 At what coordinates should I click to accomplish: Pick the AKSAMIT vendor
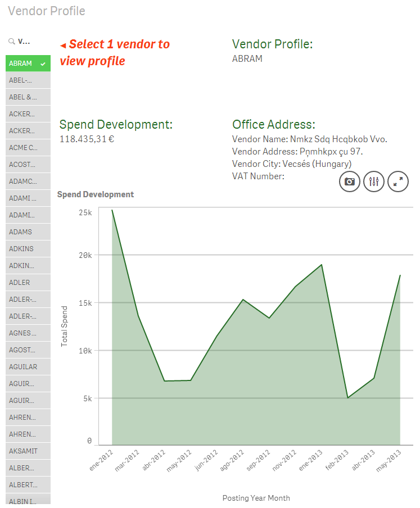[23, 451]
